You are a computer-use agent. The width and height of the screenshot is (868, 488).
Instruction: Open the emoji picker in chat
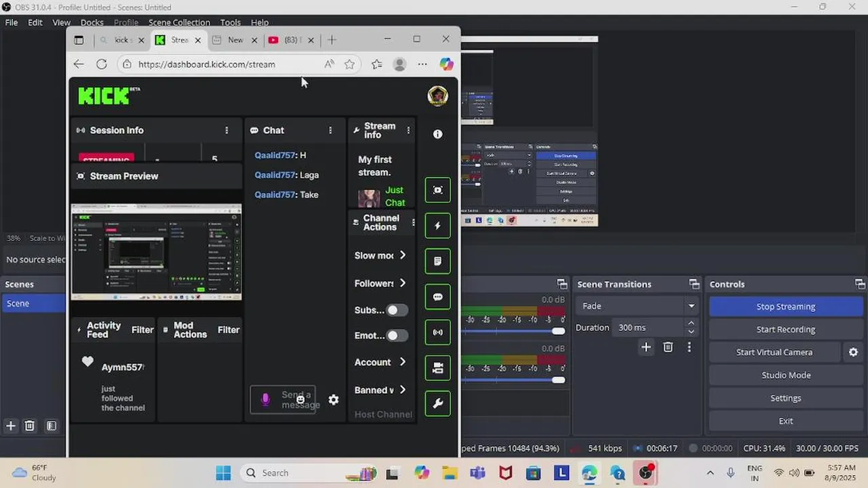pyautogui.click(x=300, y=400)
